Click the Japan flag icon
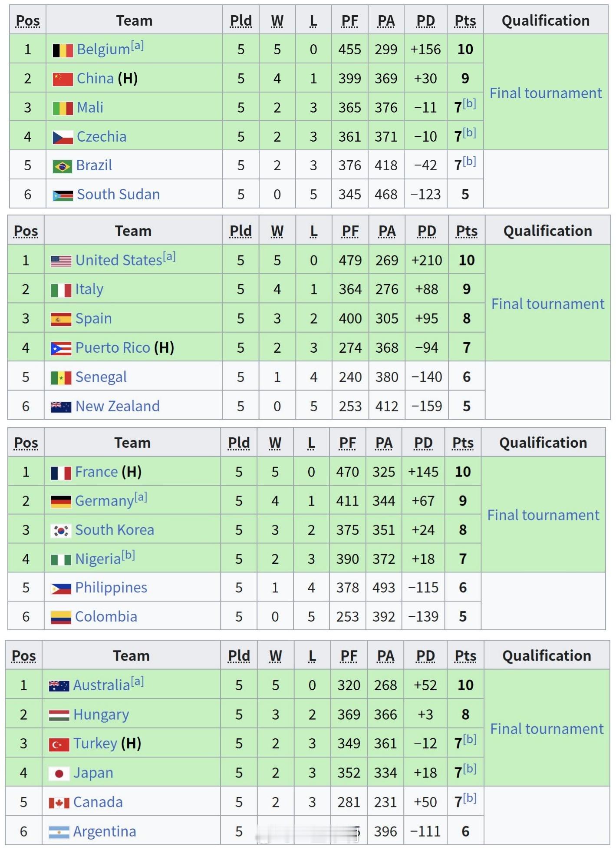The width and height of the screenshot is (616, 850). 59,774
